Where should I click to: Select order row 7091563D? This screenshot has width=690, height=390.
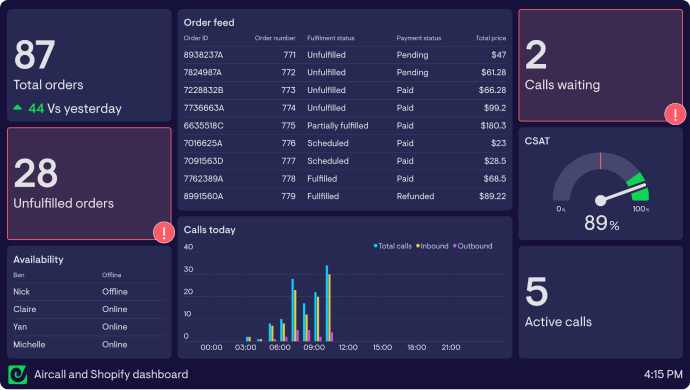pyautogui.click(x=345, y=161)
